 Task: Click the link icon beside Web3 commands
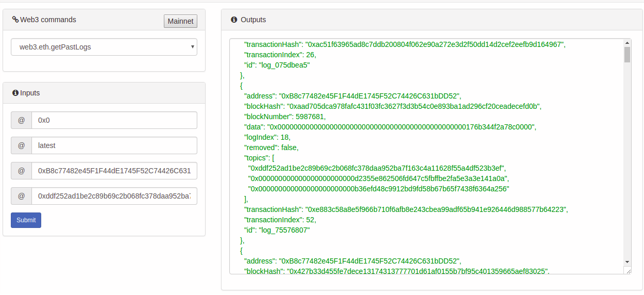[x=15, y=20]
